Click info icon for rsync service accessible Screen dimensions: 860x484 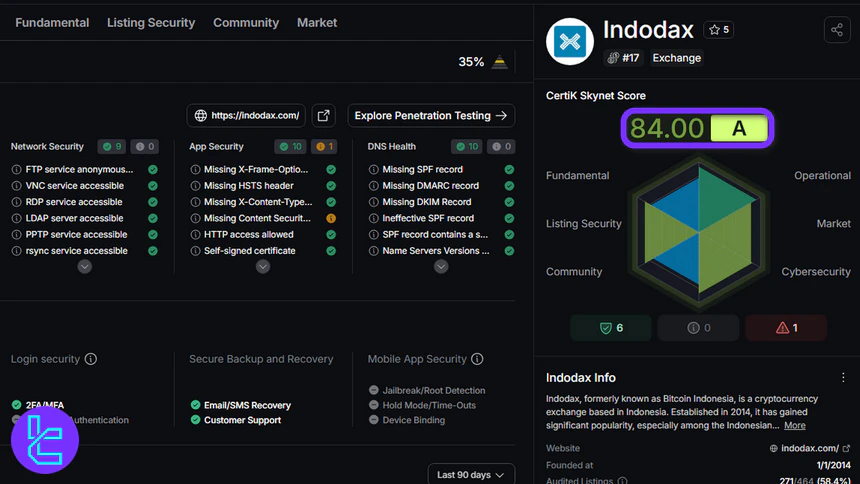click(x=16, y=251)
